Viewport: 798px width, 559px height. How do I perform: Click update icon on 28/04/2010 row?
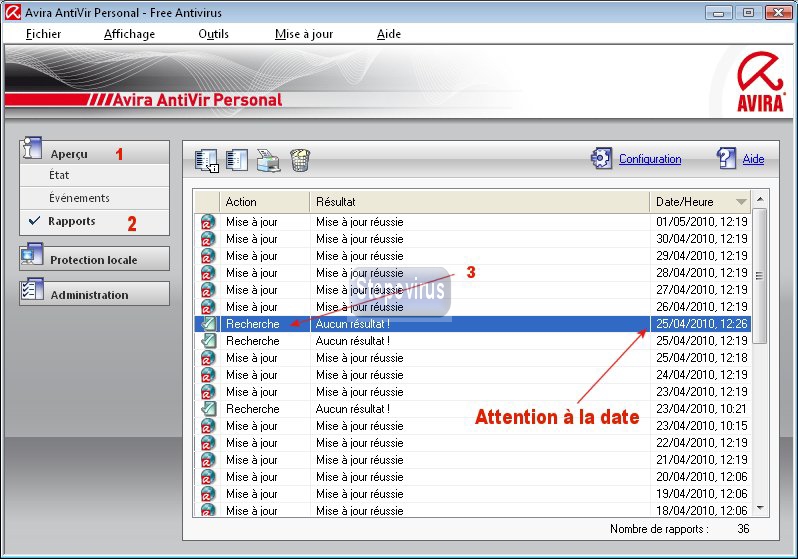[x=208, y=273]
